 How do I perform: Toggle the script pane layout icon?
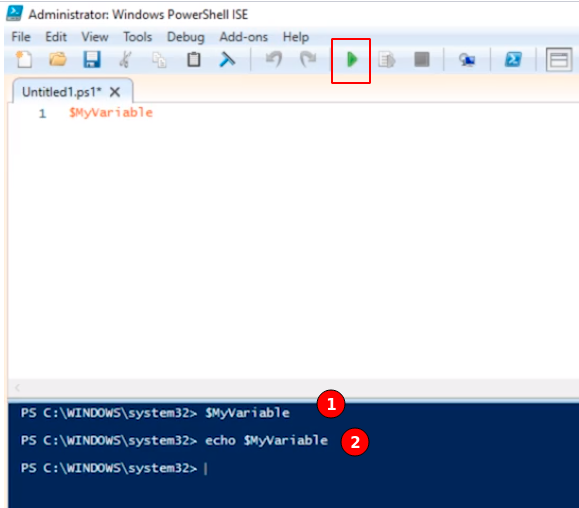(559, 60)
